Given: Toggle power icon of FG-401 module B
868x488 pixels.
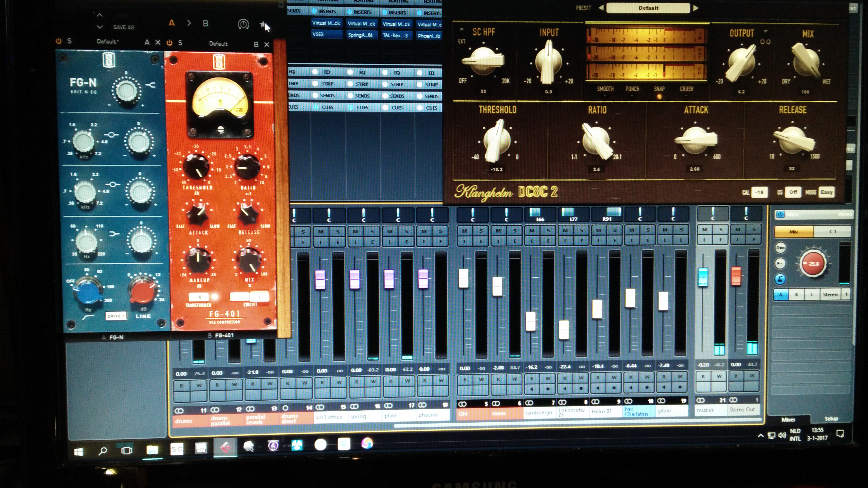Looking at the screenshot, I should (169, 42).
